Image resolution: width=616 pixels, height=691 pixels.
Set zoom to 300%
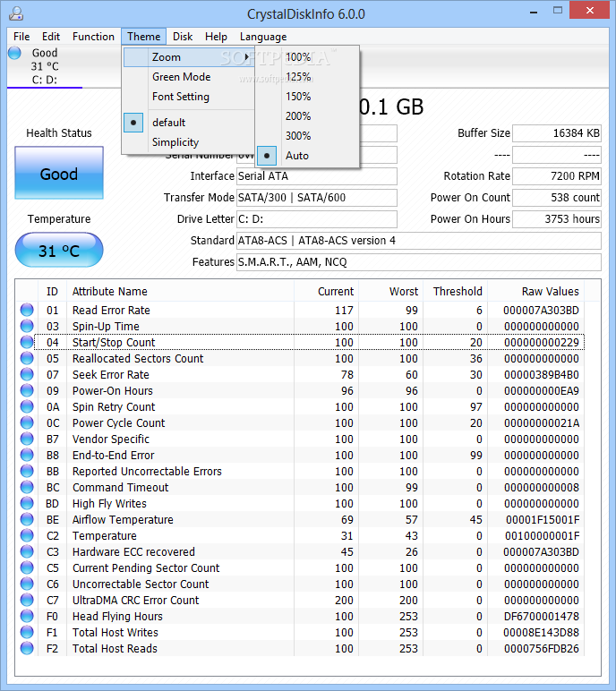307,136
